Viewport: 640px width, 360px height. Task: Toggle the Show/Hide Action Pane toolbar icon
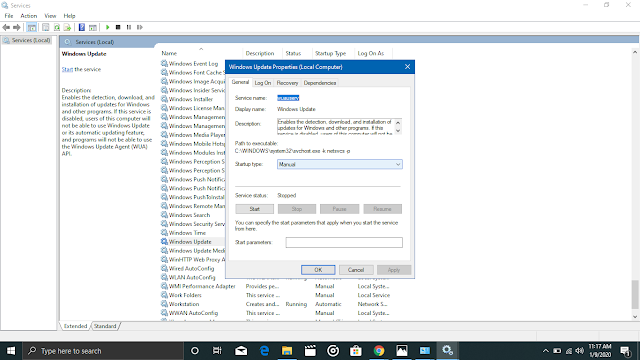[x=93, y=27]
